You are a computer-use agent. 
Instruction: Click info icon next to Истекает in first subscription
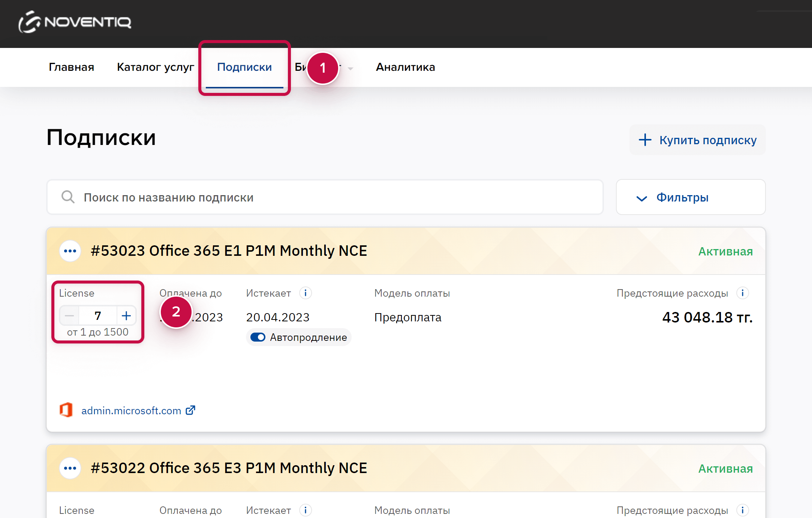point(306,293)
